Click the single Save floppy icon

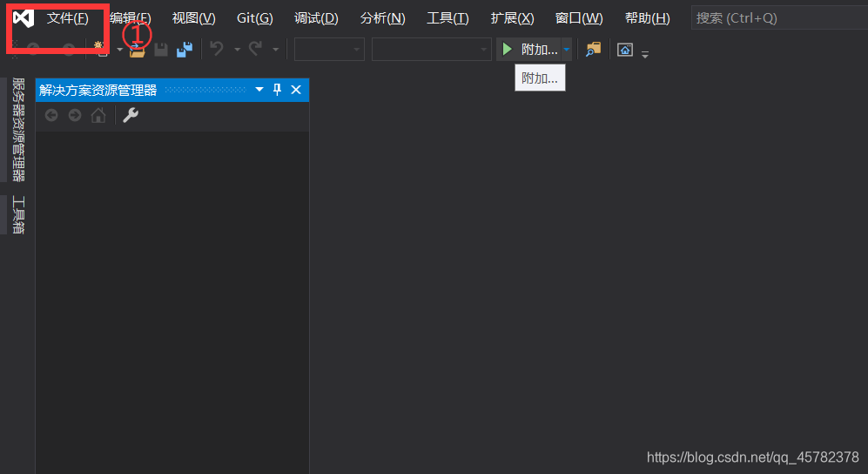point(161,50)
